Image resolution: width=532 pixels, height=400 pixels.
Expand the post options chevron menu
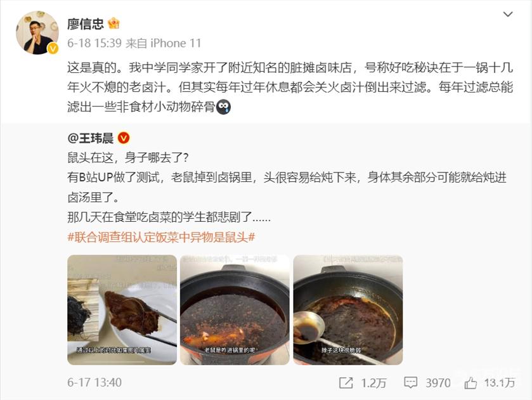tap(507, 14)
